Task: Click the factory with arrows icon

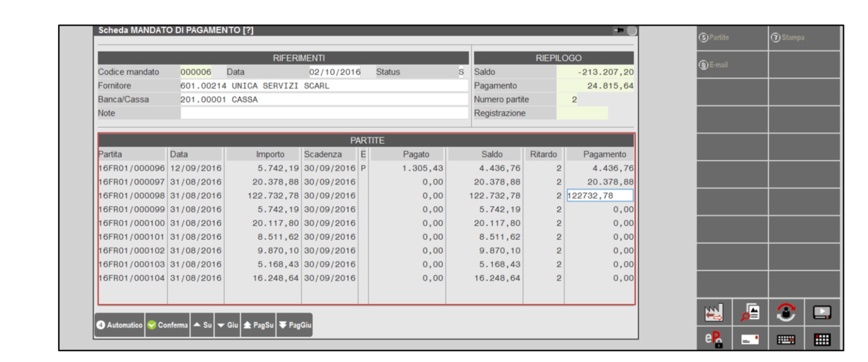Action: click(x=714, y=313)
